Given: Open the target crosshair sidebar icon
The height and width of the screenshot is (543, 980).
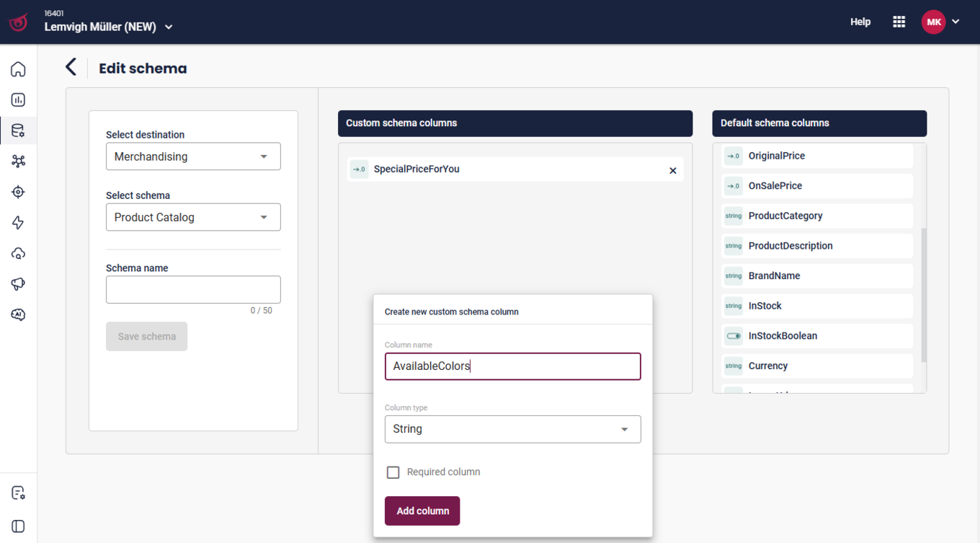Looking at the screenshot, I should tap(18, 192).
